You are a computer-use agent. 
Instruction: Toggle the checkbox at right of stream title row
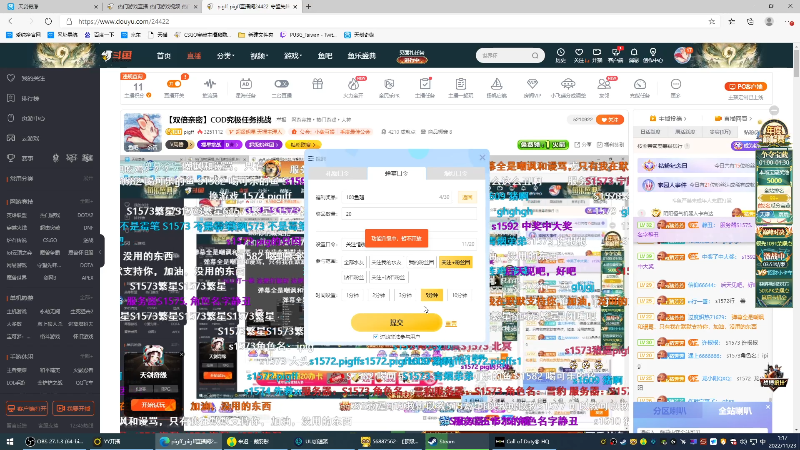[x=599, y=145]
